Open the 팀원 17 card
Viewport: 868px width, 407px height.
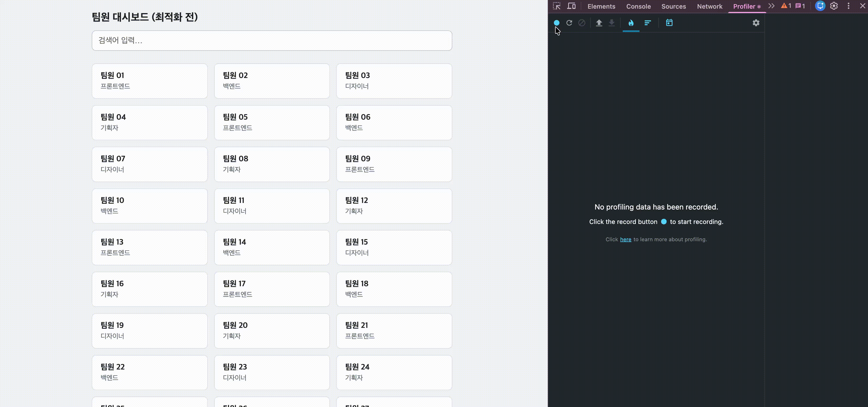272,289
